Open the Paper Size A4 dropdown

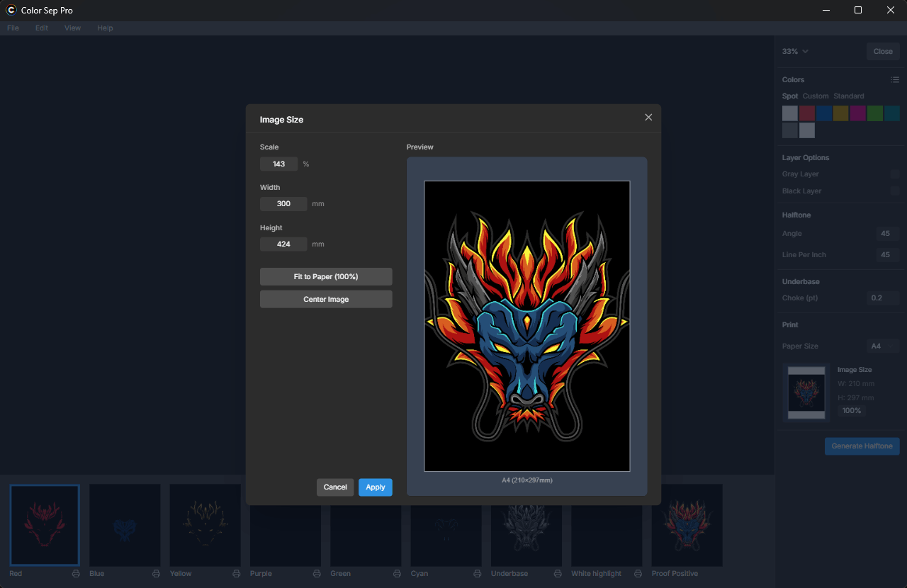(884, 346)
